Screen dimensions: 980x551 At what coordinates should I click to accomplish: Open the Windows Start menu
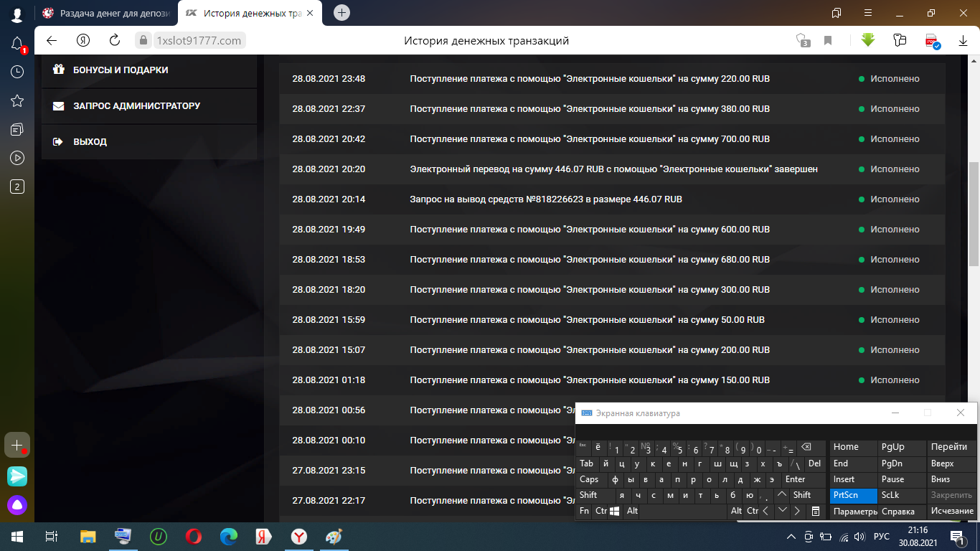tap(17, 536)
